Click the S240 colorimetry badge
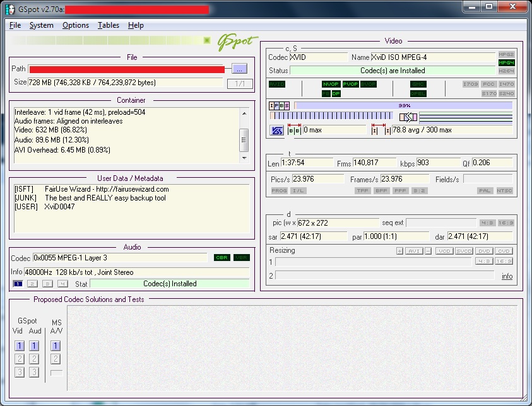This screenshot has height=406, width=532. 507,93
